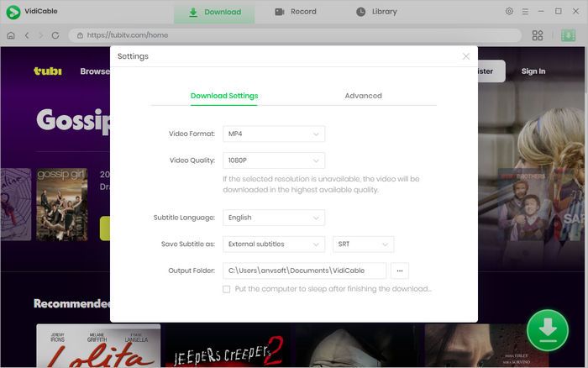Open the hamburger menu in title bar

point(525,12)
